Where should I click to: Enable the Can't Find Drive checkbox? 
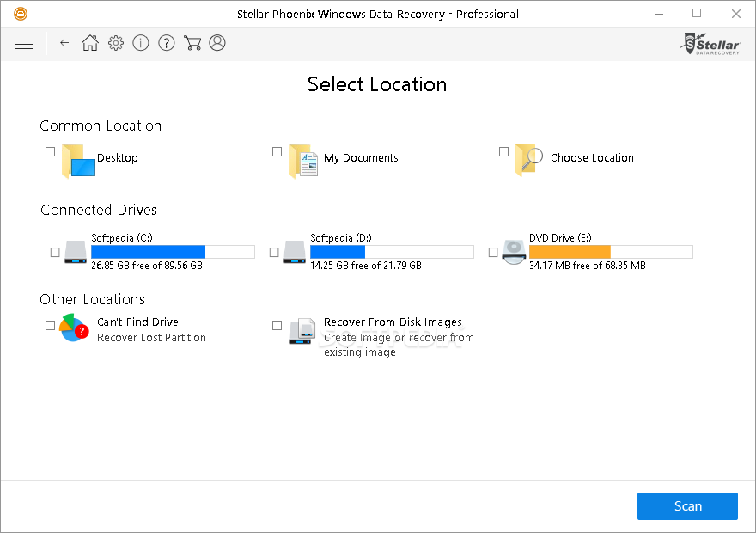pyautogui.click(x=50, y=325)
